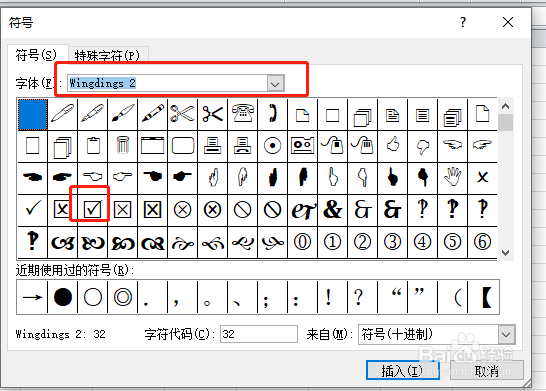Screen dimensions: 546x391
Task: Pick the circled number 5 symbol
Action: [452, 242]
